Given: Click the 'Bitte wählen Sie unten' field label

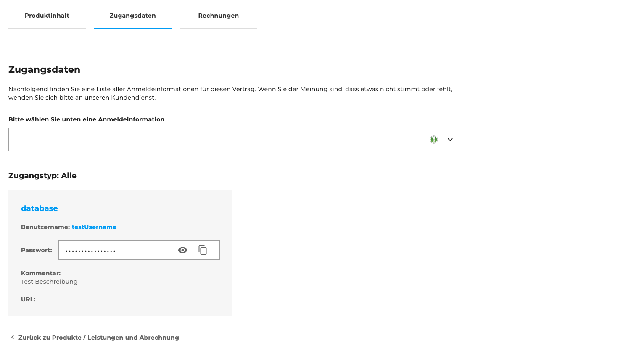Looking at the screenshot, I should click(86, 119).
